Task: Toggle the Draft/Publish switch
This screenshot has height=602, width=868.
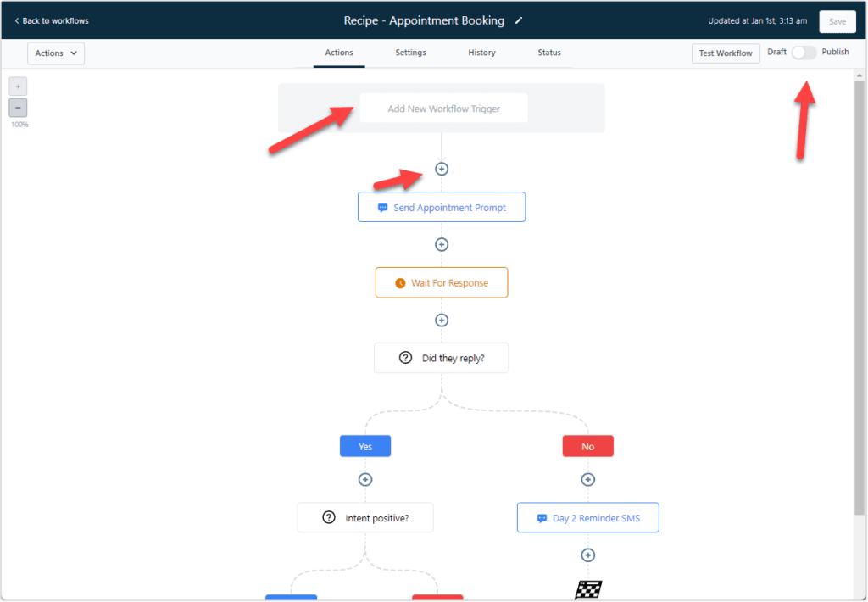Action: pyautogui.click(x=804, y=53)
